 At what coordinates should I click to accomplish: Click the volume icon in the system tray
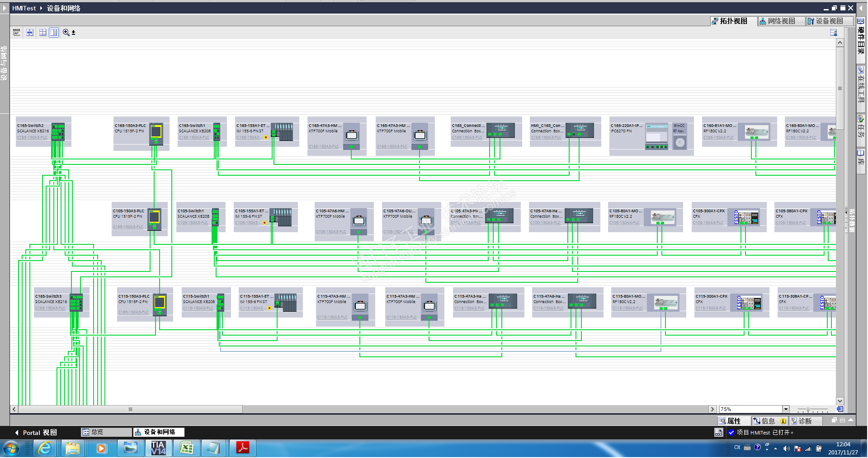pyautogui.click(x=787, y=449)
